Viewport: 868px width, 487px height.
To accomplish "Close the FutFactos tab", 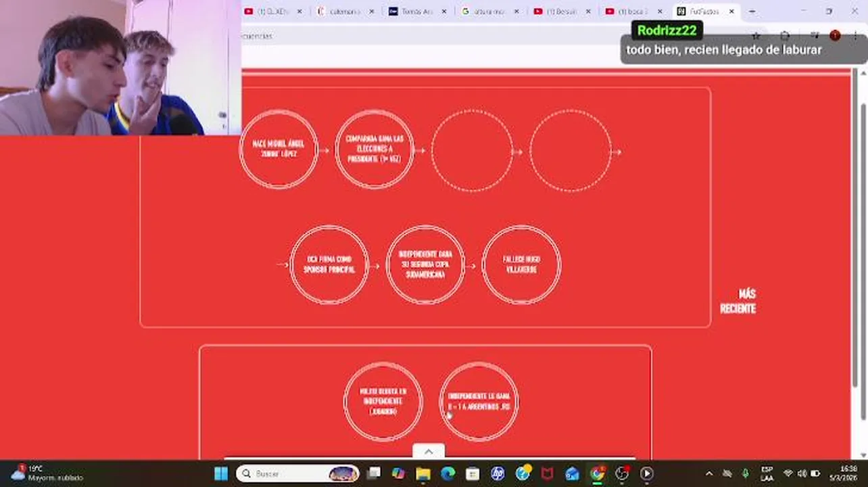I will pyautogui.click(x=731, y=11).
